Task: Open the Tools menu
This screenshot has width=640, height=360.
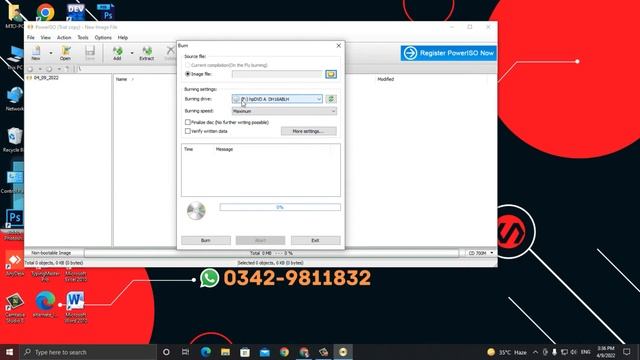Action: click(83, 38)
